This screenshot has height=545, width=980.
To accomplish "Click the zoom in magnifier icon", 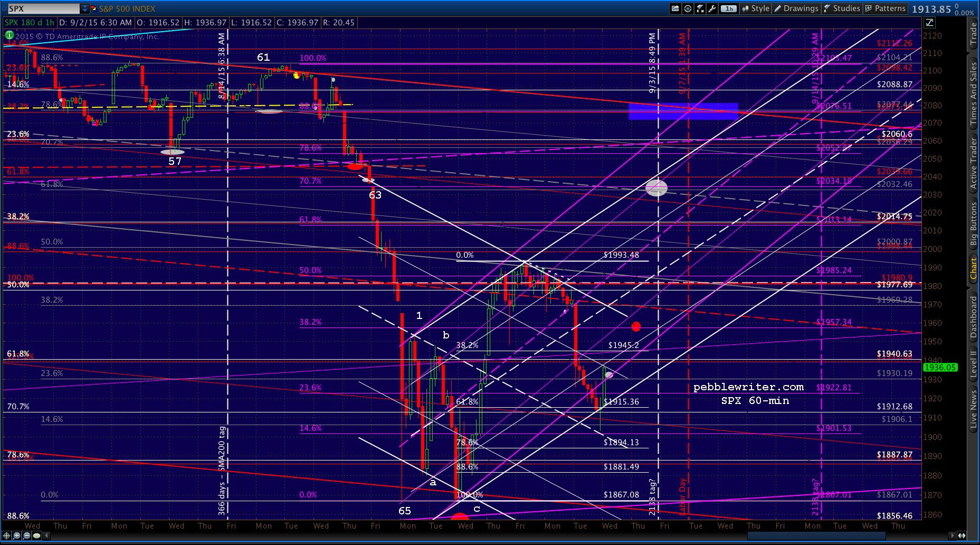I will (16, 535).
